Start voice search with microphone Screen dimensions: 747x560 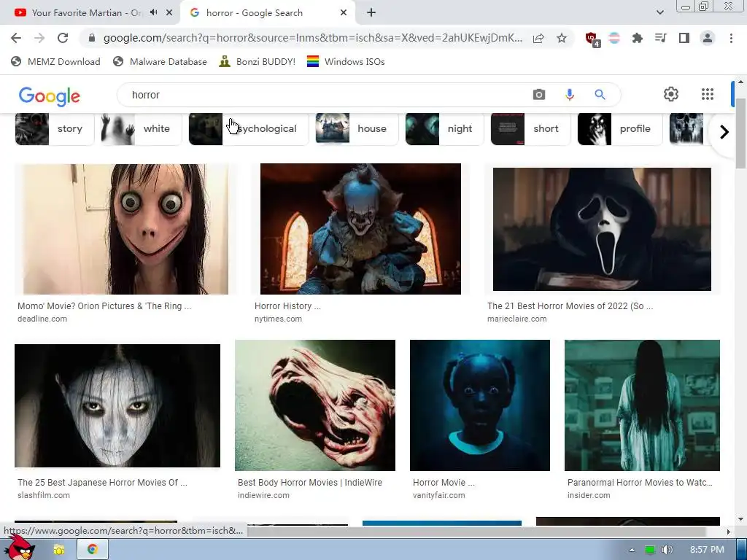569,94
